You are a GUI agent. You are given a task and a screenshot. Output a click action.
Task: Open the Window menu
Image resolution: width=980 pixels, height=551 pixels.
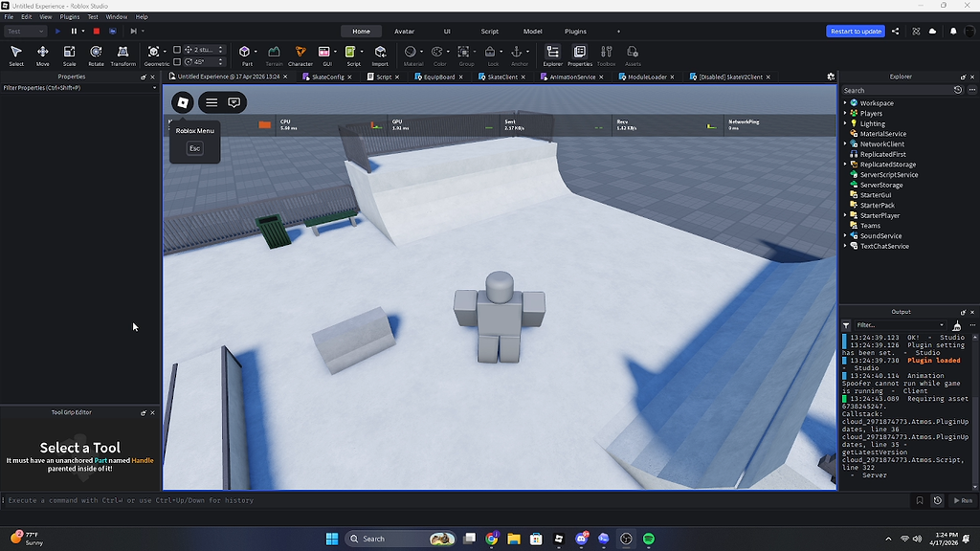click(x=116, y=17)
